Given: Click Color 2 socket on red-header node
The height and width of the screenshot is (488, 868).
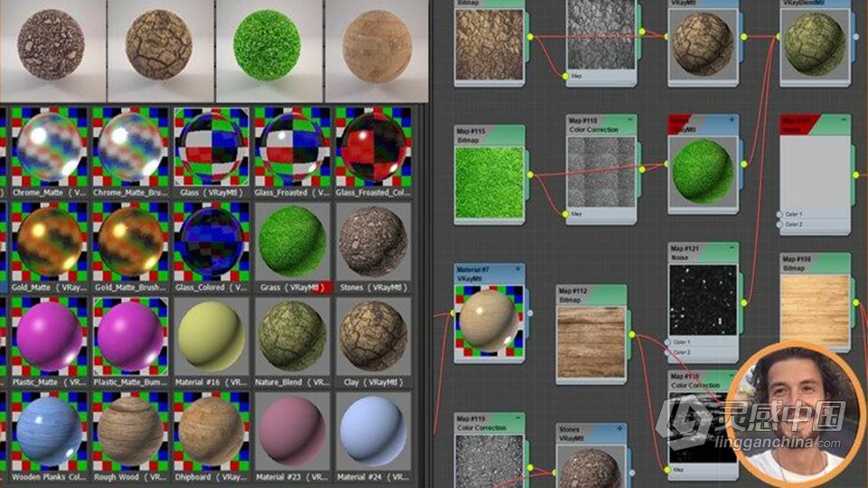Looking at the screenshot, I should coord(779,225).
